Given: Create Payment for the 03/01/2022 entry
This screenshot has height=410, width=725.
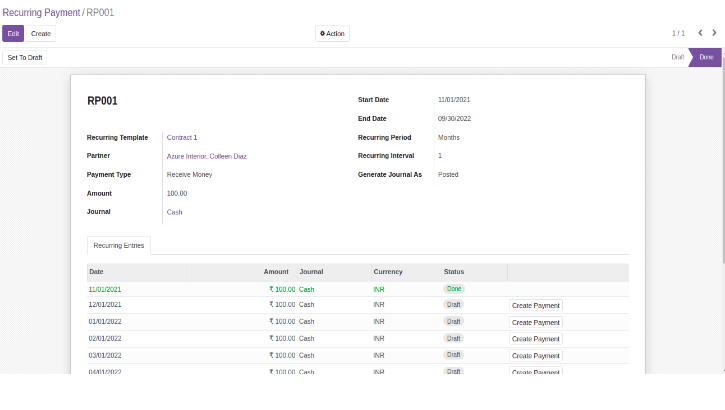Looking at the screenshot, I should [x=535, y=355].
